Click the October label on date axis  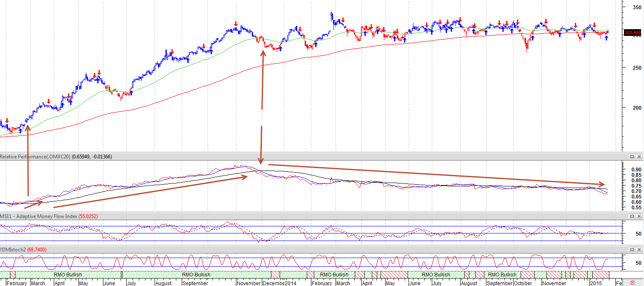point(523,283)
